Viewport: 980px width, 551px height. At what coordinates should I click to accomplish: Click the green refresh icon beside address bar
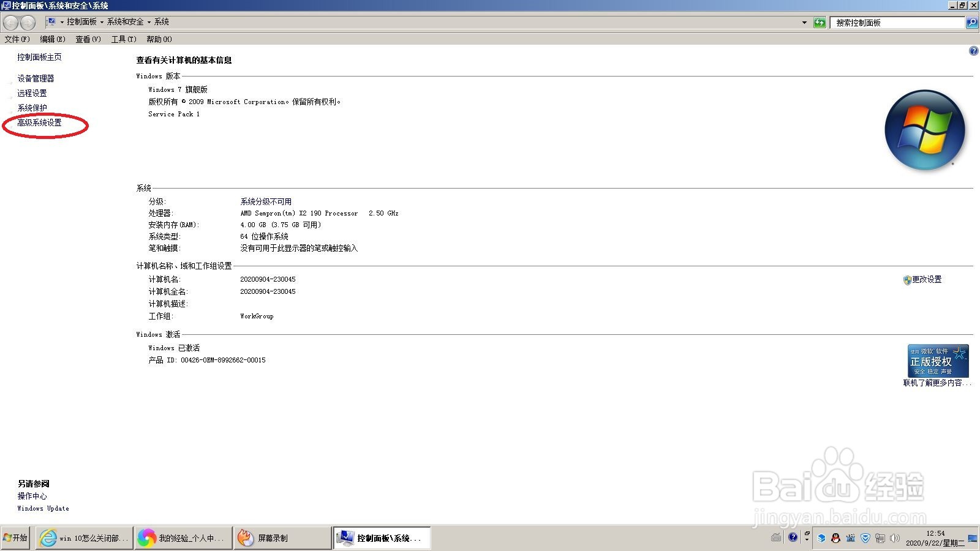[x=820, y=23]
